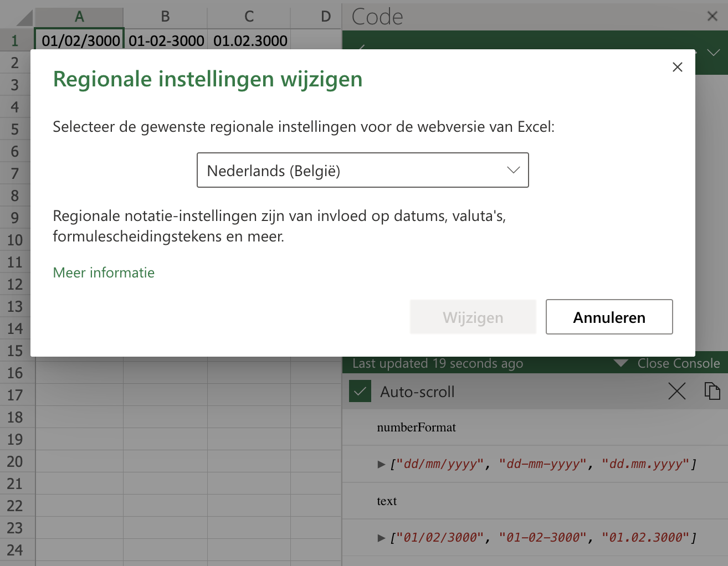Close the Code task pane
728x566 pixels.
tap(712, 17)
